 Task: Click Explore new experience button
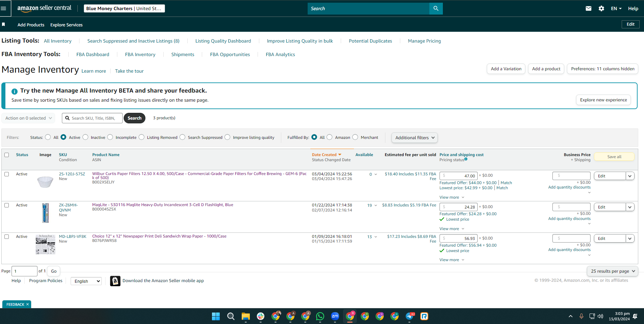[603, 100]
